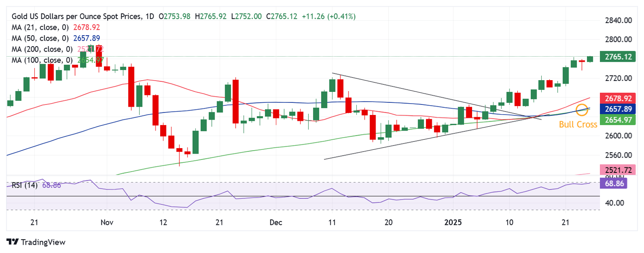Viewport: 644px width, 253px height.
Task: Select the Bull Cross text annotation
Action: point(578,125)
